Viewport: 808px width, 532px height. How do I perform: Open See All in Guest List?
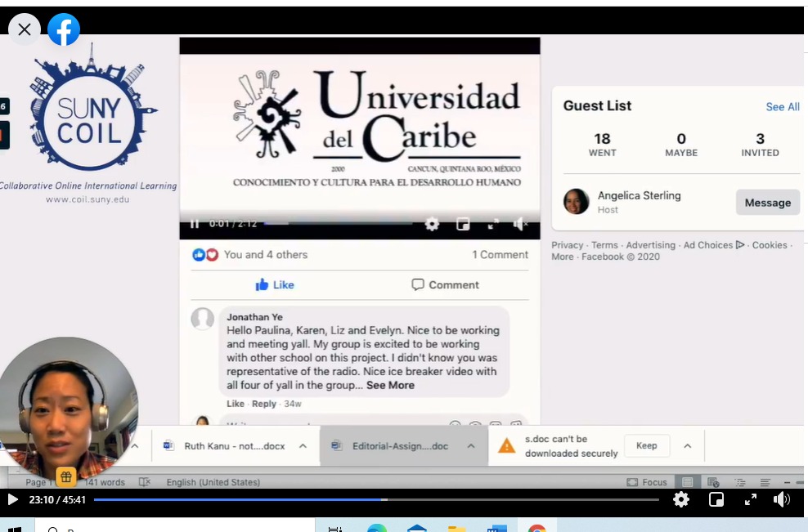782,107
